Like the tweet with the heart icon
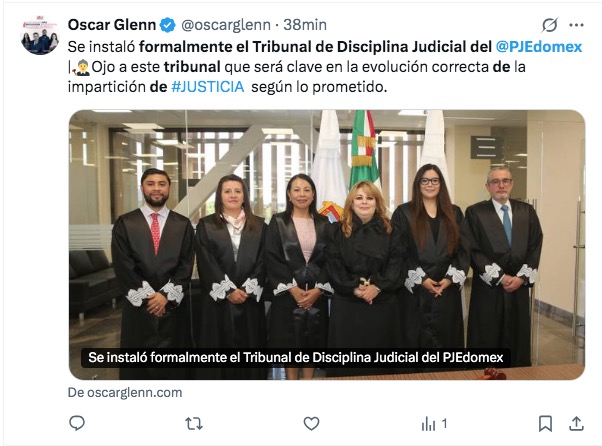Viewport: 602px width, 446px height. [311, 424]
